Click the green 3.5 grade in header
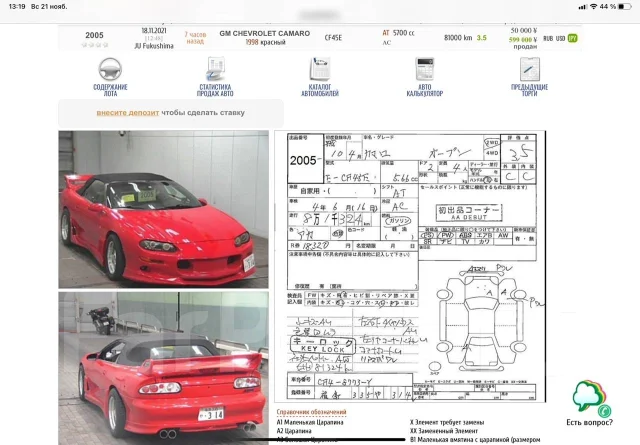Screen dimensions: 640x445 [x=482, y=38]
